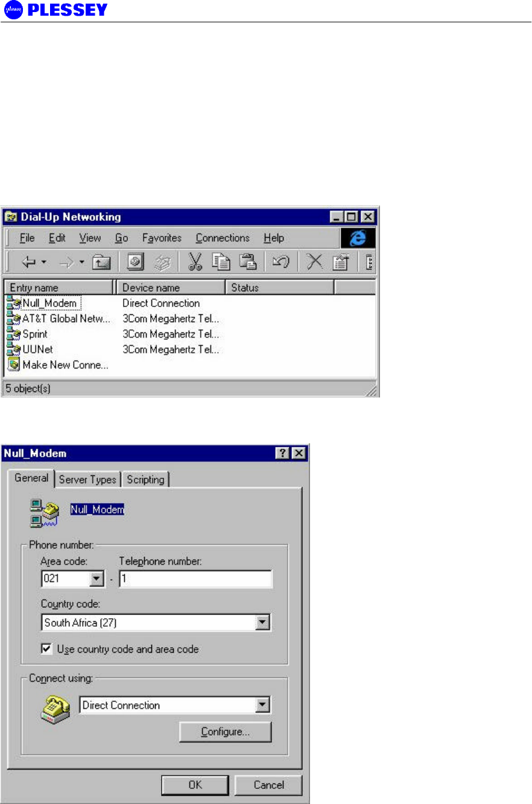This screenshot has height=804, width=532.
Task: Select the AT&T Global Netw... entry text
Action: (x=66, y=318)
